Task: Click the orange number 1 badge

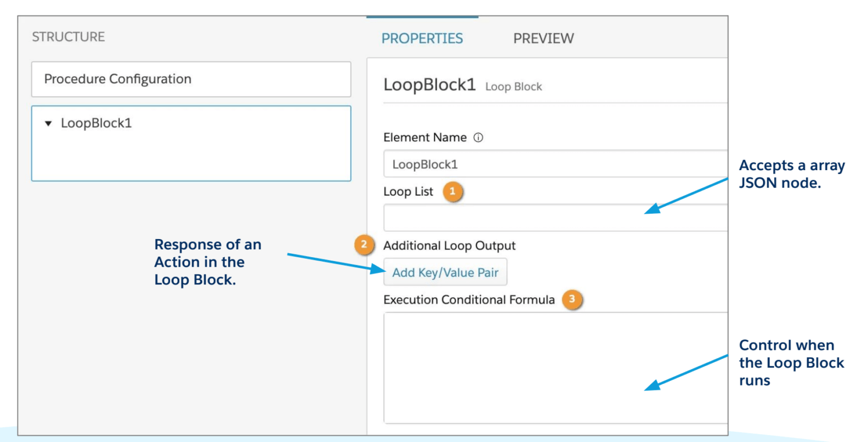Action: point(452,192)
